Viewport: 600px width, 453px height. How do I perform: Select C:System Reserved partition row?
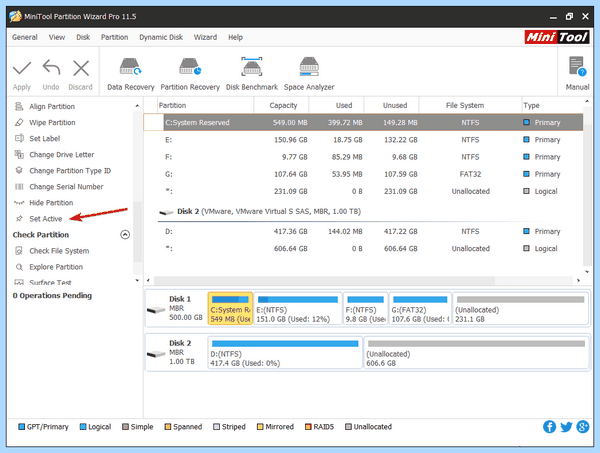[x=363, y=122]
